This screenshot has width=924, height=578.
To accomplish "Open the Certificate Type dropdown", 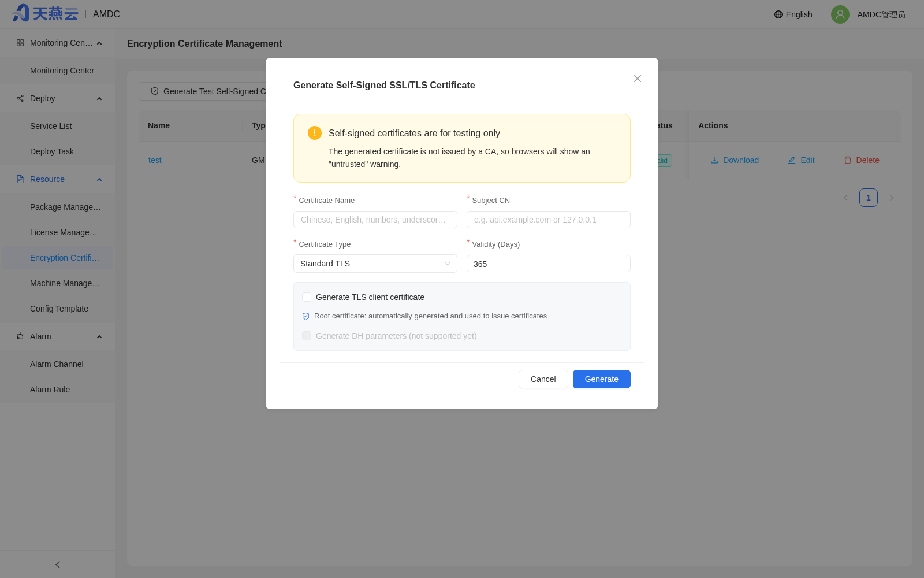I will [x=375, y=264].
